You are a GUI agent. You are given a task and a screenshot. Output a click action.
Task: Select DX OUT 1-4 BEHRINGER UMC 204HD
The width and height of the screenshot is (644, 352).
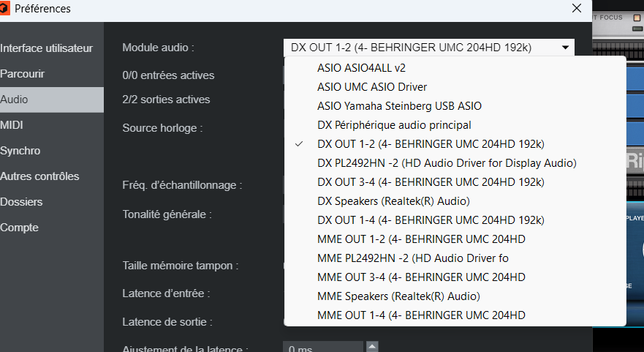pos(455,220)
